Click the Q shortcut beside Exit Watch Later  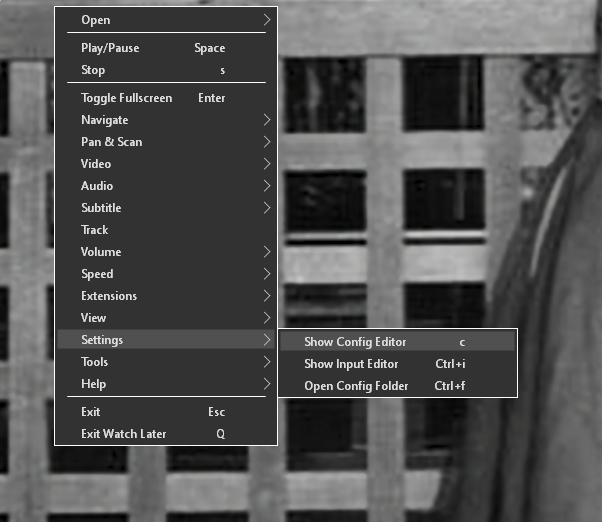221,434
